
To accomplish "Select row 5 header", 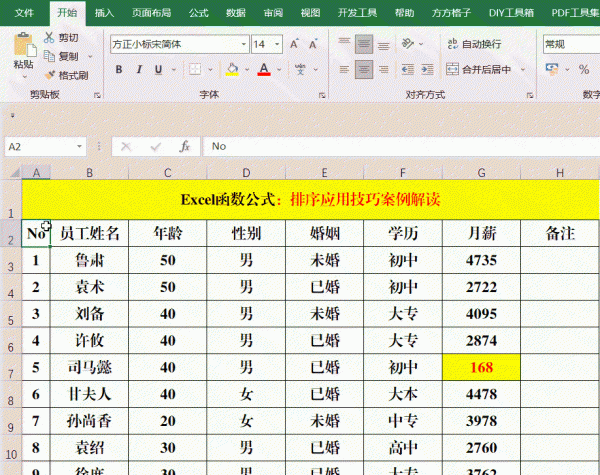I will click(11, 315).
